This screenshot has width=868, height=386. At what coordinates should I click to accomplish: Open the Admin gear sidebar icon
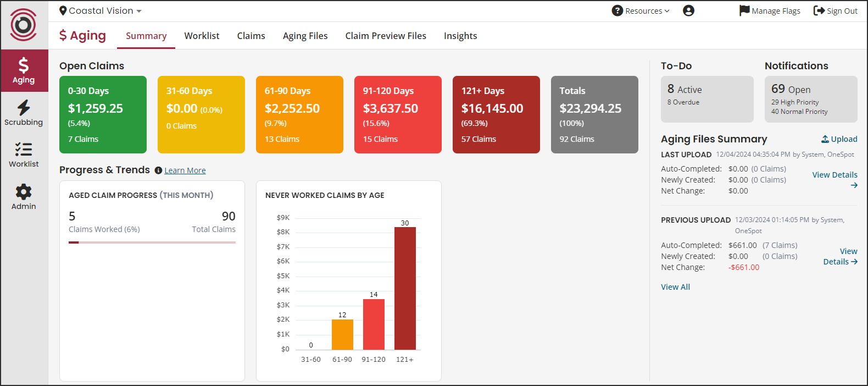24,192
